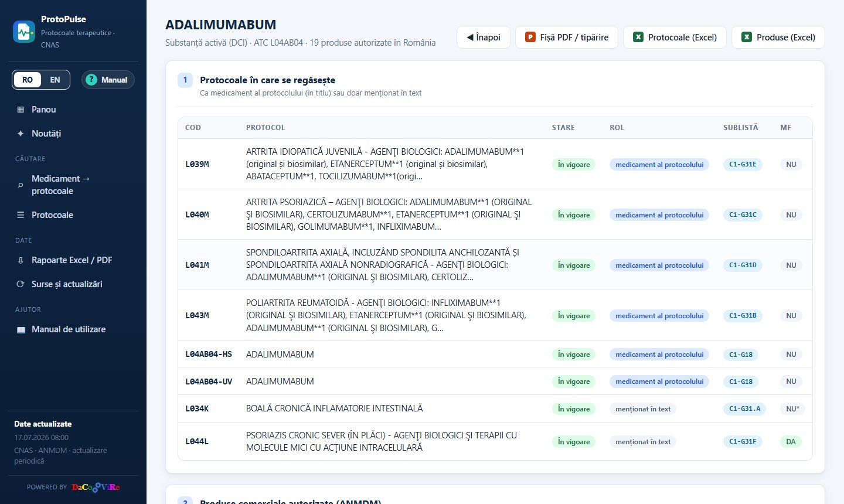Switch the language to RO

[x=28, y=80]
